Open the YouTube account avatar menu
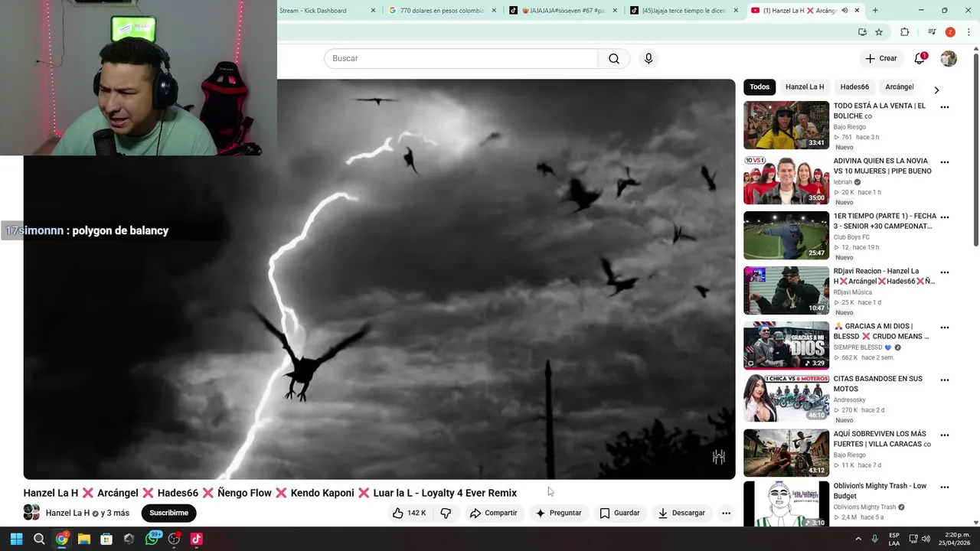This screenshot has width=980, height=551. pos(949,59)
